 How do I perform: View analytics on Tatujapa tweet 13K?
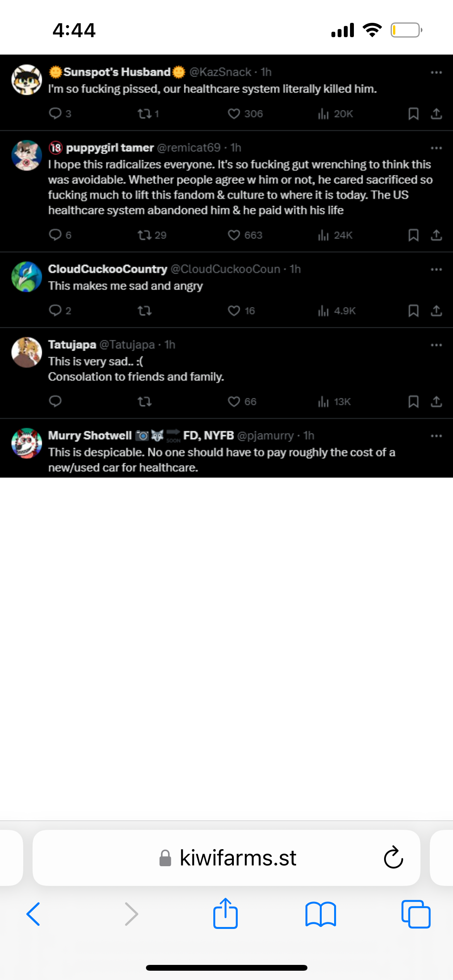334,402
